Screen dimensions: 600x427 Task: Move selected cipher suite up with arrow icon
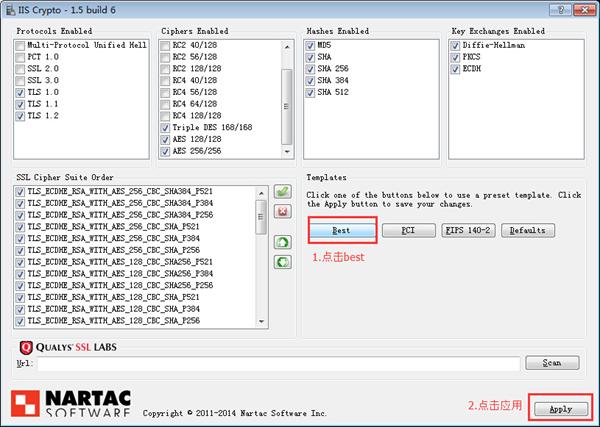[282, 242]
